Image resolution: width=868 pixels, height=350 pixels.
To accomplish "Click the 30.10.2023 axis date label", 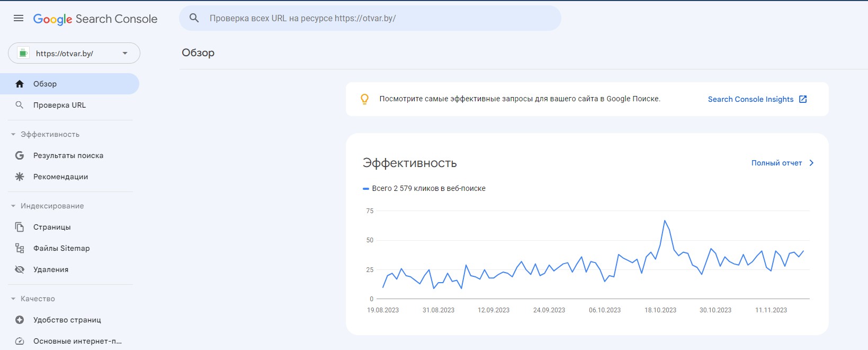I will (x=715, y=310).
